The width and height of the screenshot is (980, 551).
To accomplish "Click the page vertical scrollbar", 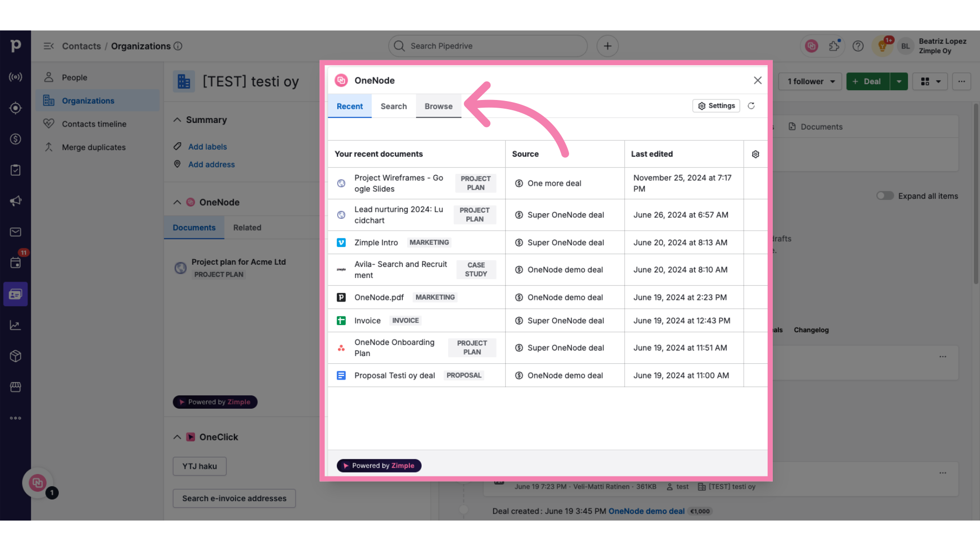I will (x=976, y=194).
